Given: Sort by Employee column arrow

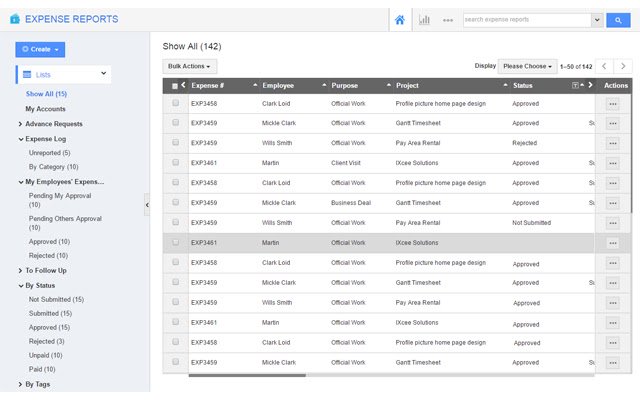Looking at the screenshot, I should point(324,85).
